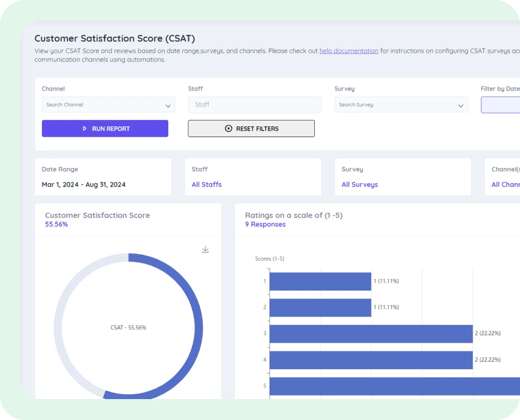Focus the Staff filter input field
This screenshot has width=520, height=420.
tap(255, 105)
